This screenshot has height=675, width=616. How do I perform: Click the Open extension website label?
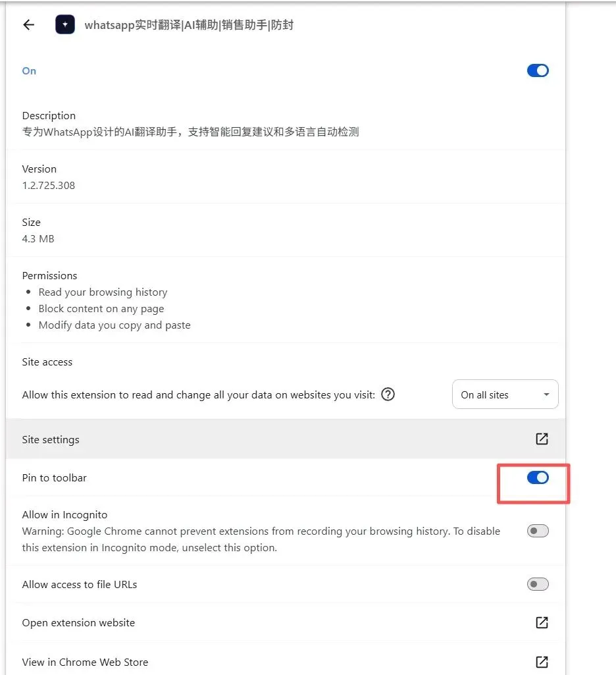click(x=78, y=623)
